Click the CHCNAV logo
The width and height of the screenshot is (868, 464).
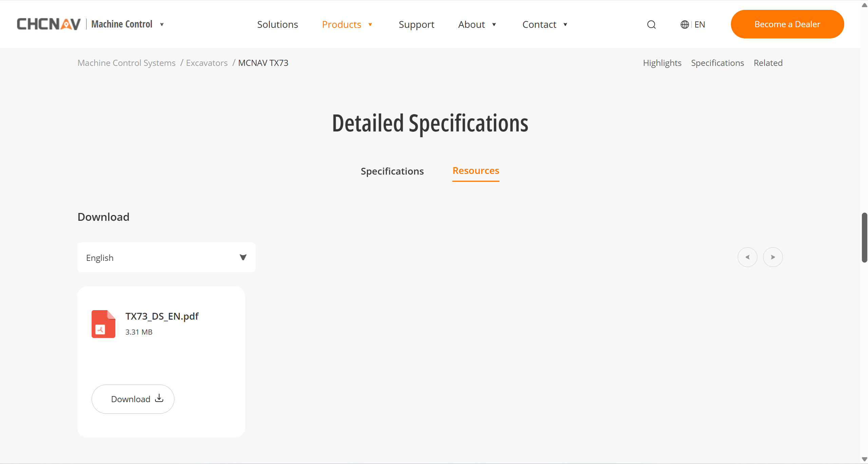tap(49, 24)
